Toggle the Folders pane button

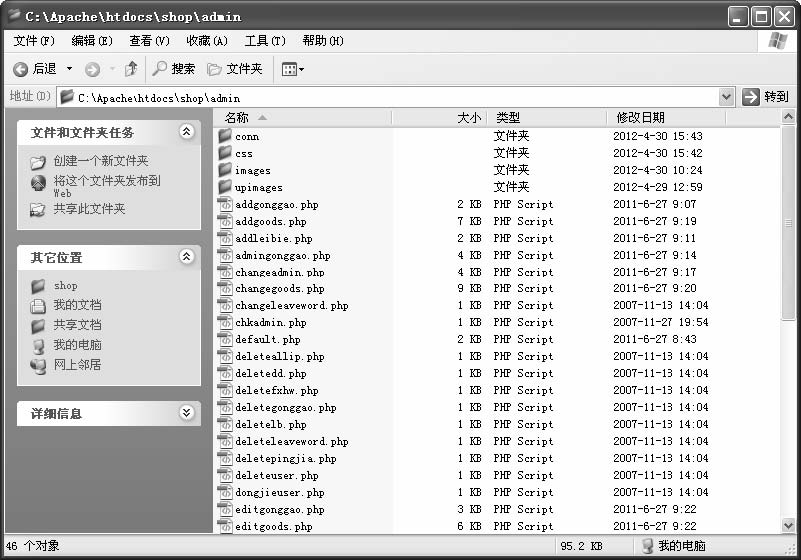click(235, 69)
